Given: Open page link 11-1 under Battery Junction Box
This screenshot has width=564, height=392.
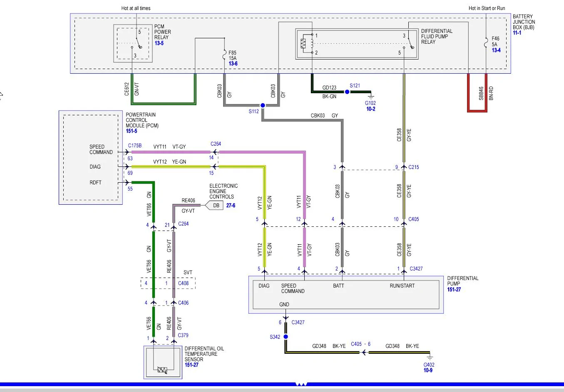Looking at the screenshot, I should tap(517, 33).
